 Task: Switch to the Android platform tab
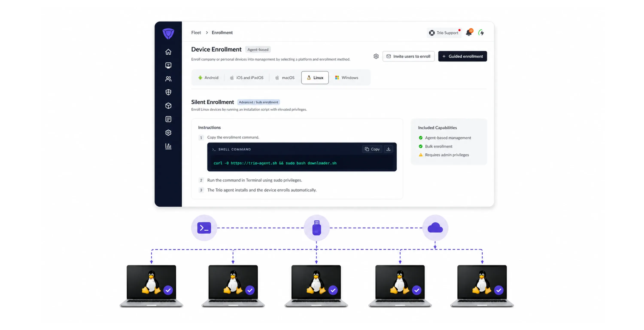208,78
